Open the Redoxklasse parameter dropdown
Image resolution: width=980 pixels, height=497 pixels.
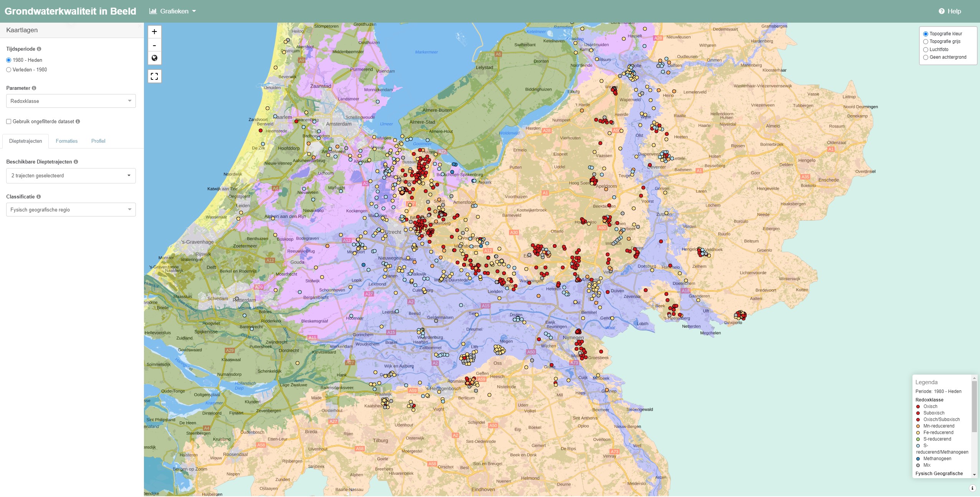click(x=71, y=101)
